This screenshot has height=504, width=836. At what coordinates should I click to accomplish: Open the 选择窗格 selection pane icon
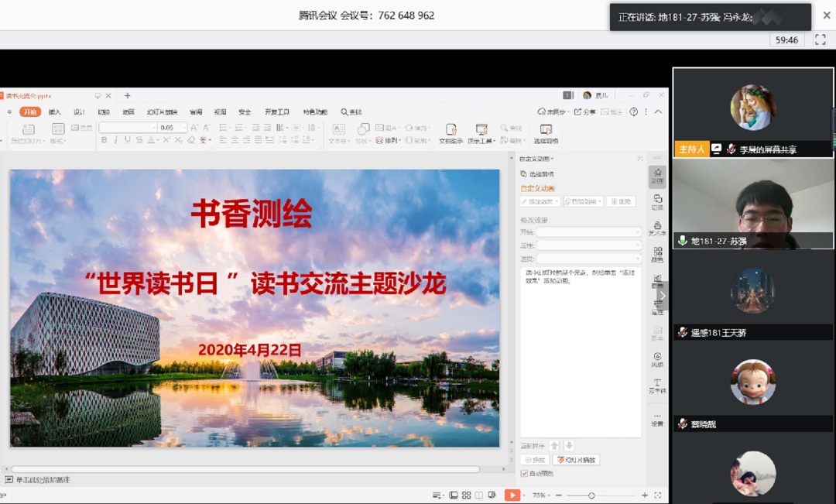pyautogui.click(x=546, y=133)
